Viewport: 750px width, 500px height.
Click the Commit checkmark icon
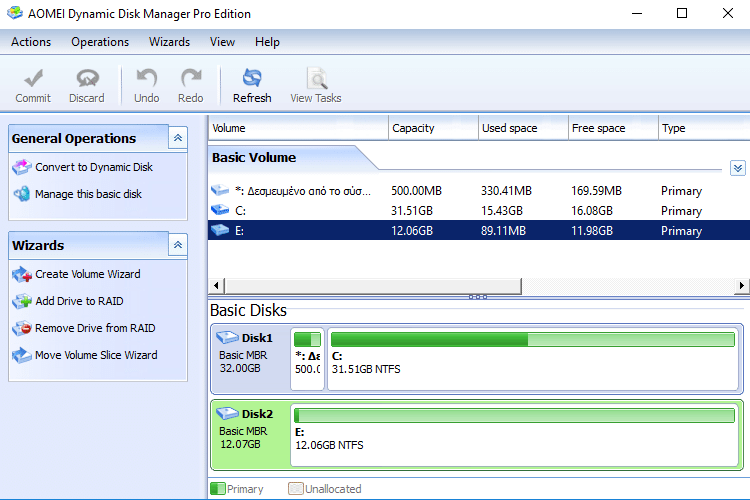[33, 78]
